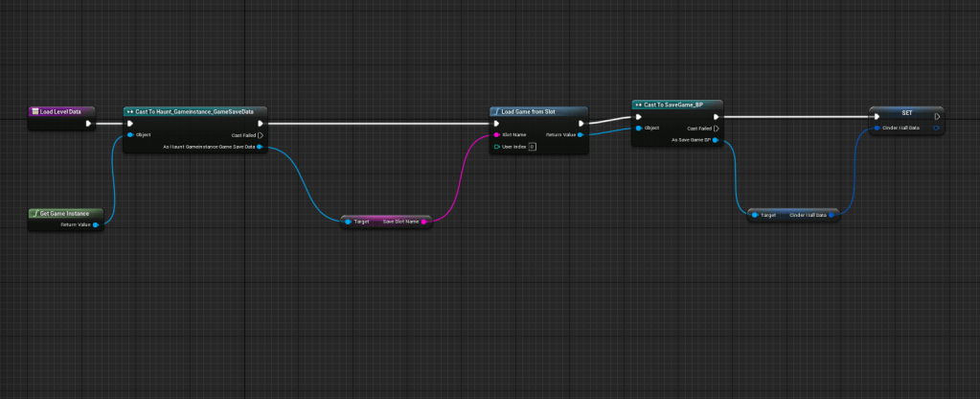Image resolution: width=980 pixels, height=399 pixels.
Task: Click Return Value pin on Get Game Instance
Action: coord(96,224)
